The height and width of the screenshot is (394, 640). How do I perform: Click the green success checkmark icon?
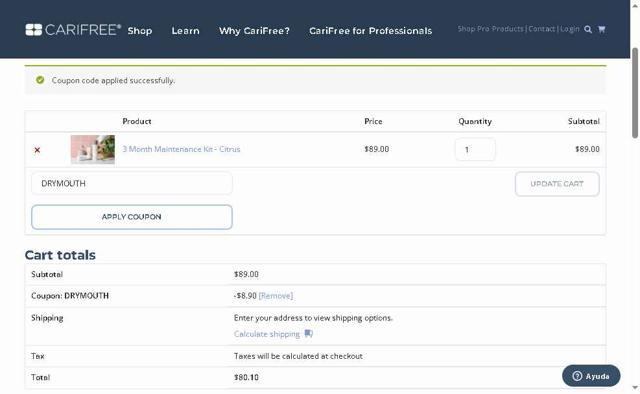40,80
